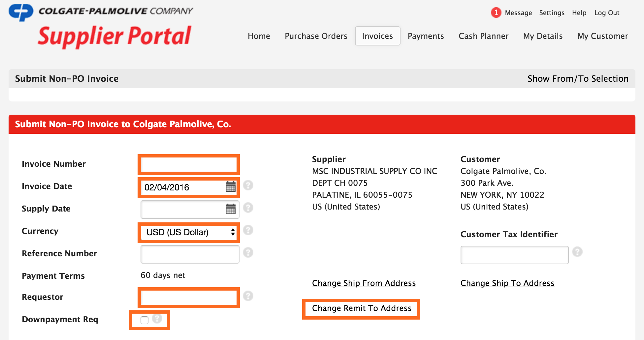The image size is (644, 340).
Task: Open Settings in the top bar
Action: [552, 13]
